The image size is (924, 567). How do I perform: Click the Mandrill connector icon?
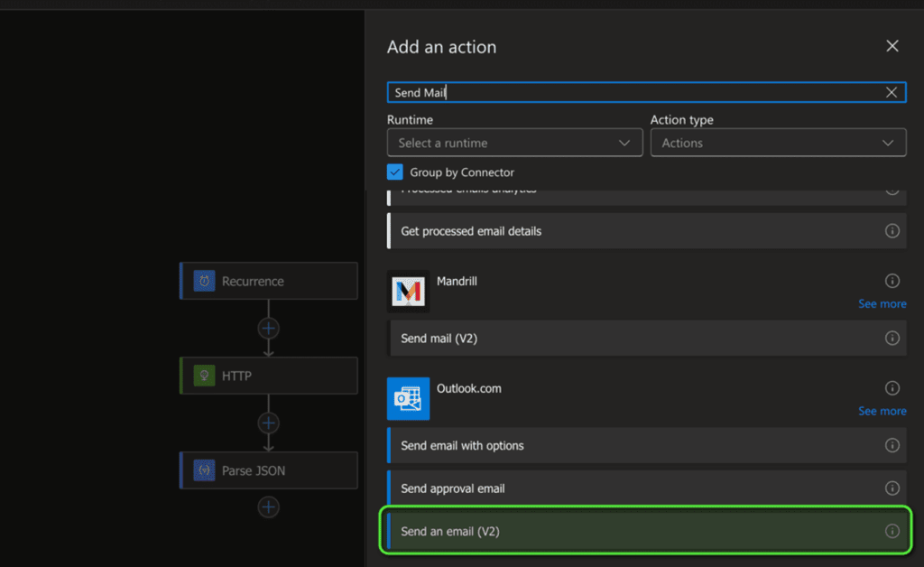click(x=410, y=292)
